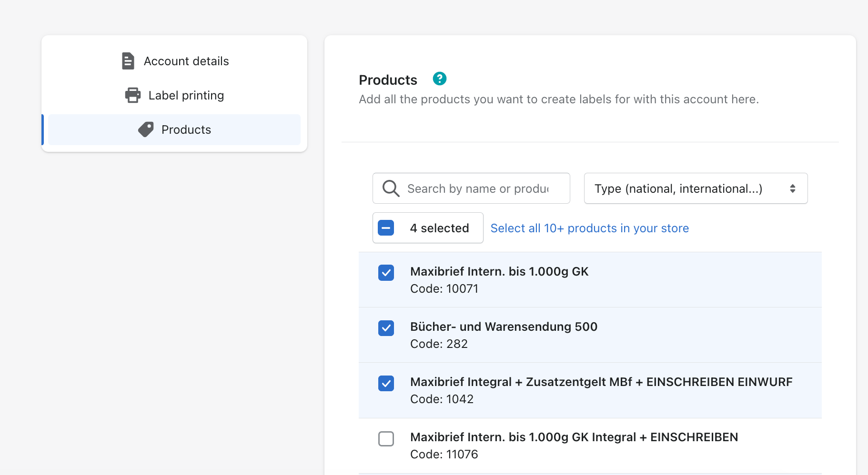Viewport: 868px width, 475px height.
Task: Click the magnifier search icon
Action: tap(391, 188)
